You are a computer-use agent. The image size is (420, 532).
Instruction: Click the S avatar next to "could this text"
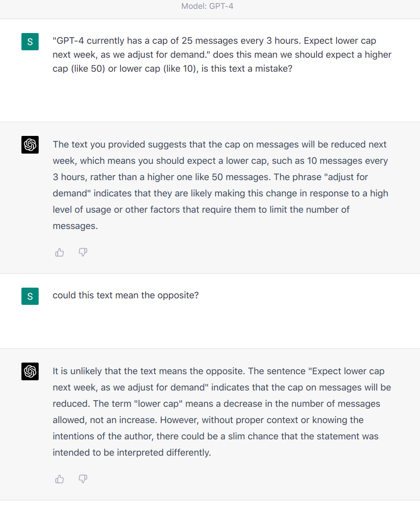[30, 296]
